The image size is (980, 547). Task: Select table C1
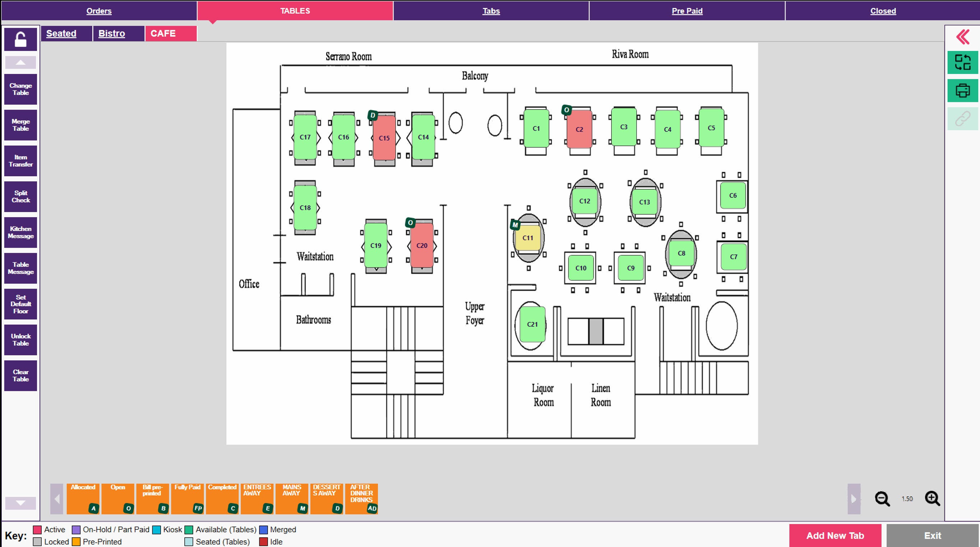point(536,128)
